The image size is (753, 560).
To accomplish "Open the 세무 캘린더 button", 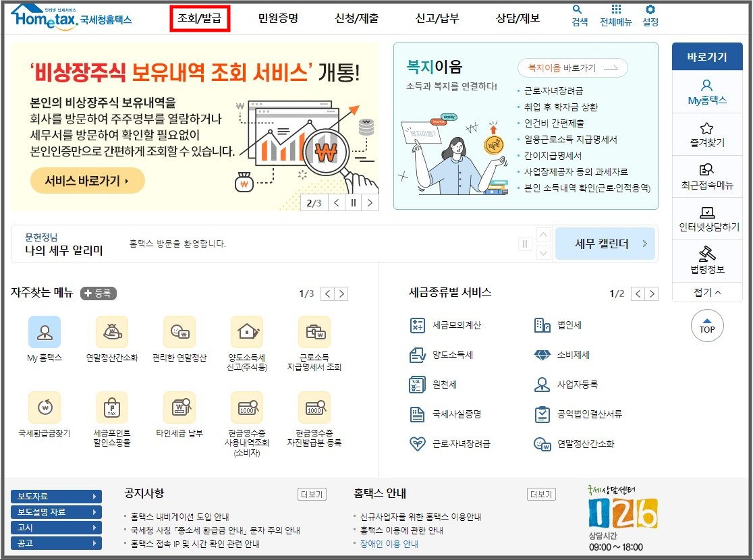I will point(605,244).
